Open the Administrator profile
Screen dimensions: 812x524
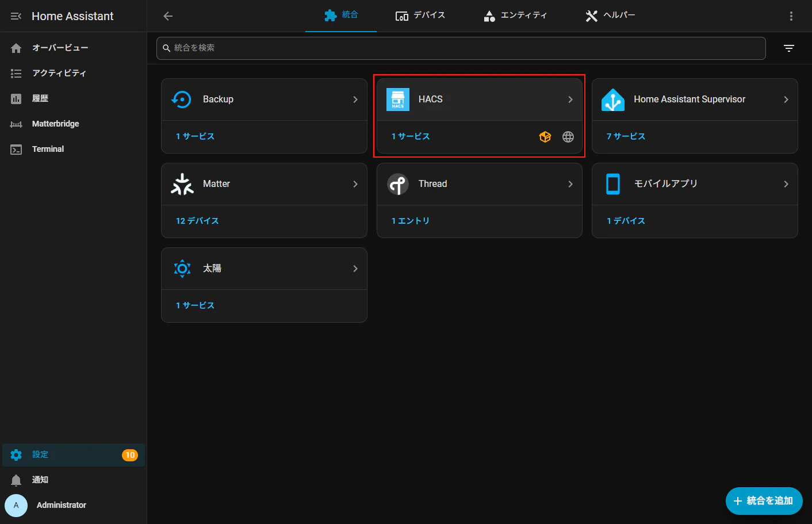[x=74, y=506]
